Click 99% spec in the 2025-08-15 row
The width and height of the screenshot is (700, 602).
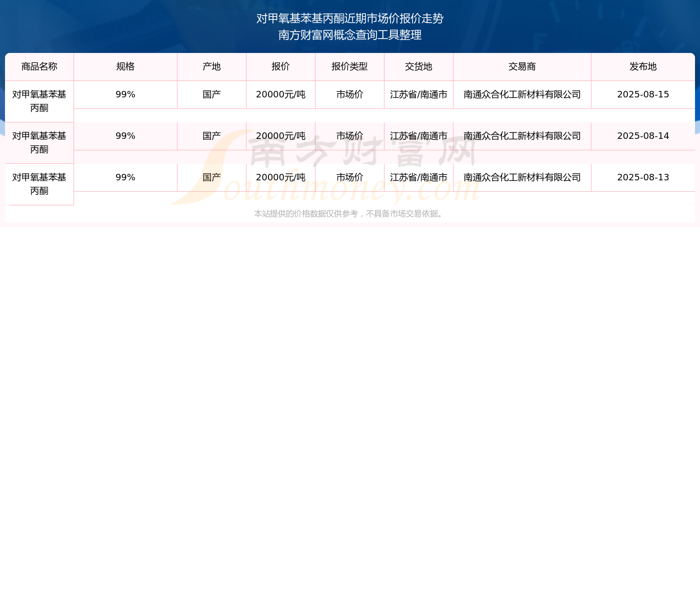pyautogui.click(x=125, y=94)
